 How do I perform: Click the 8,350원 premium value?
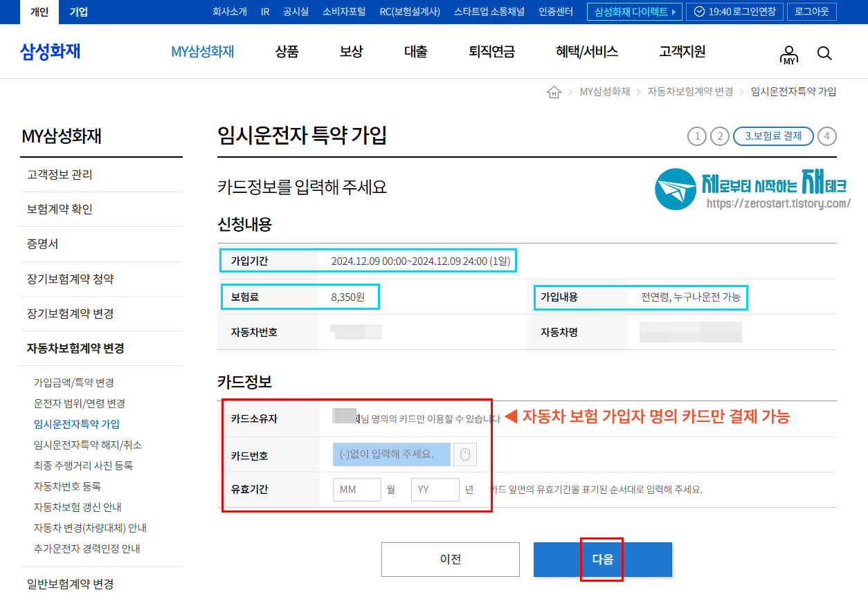pyautogui.click(x=348, y=297)
